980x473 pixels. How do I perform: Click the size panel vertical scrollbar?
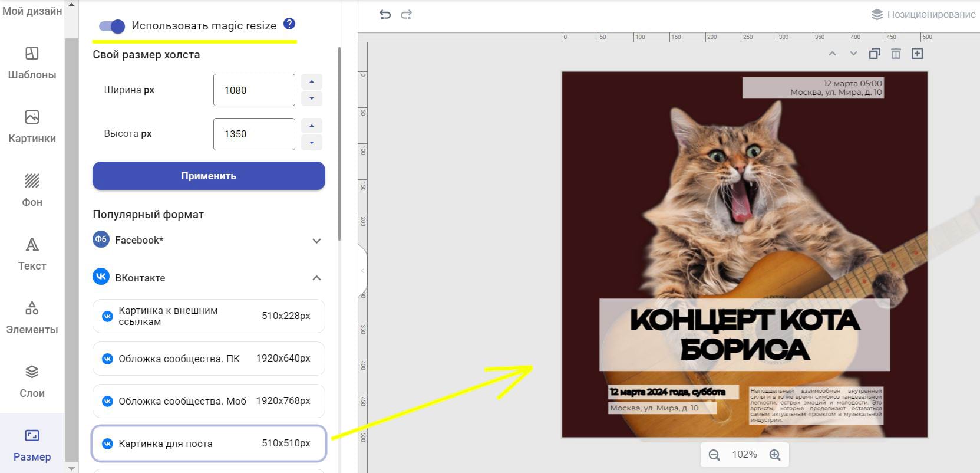click(339, 143)
